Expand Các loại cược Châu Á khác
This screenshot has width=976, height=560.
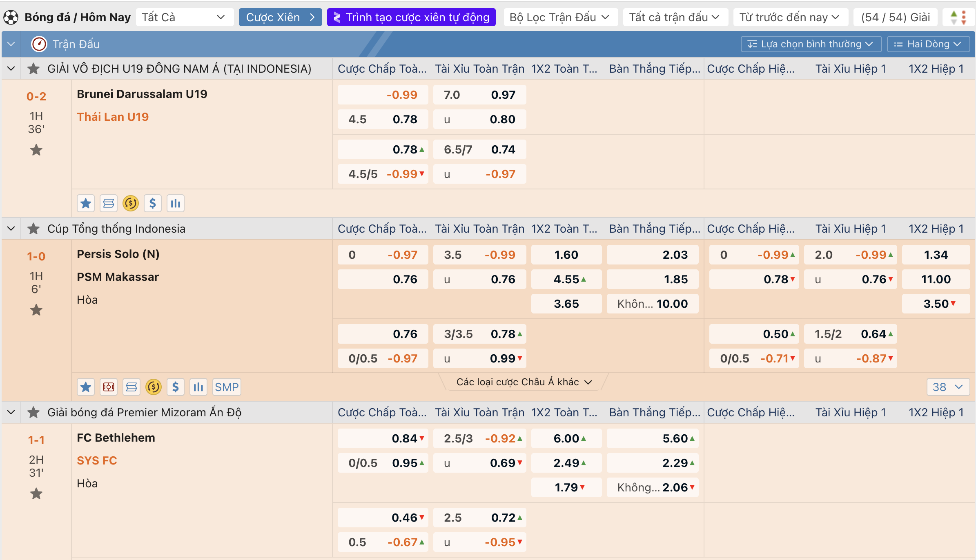click(x=524, y=382)
